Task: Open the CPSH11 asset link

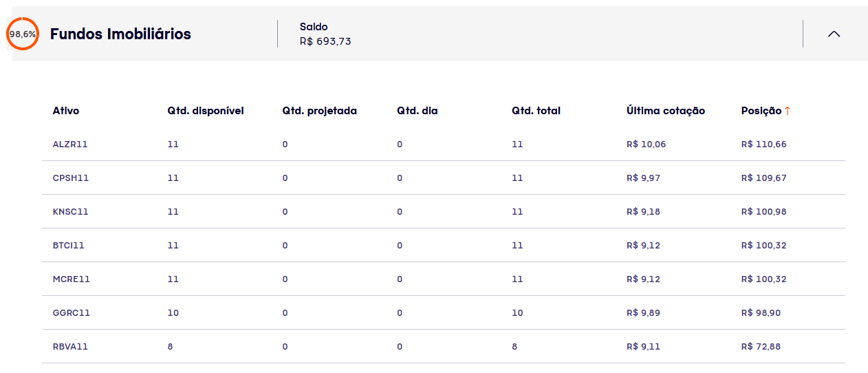Action: 71,178
